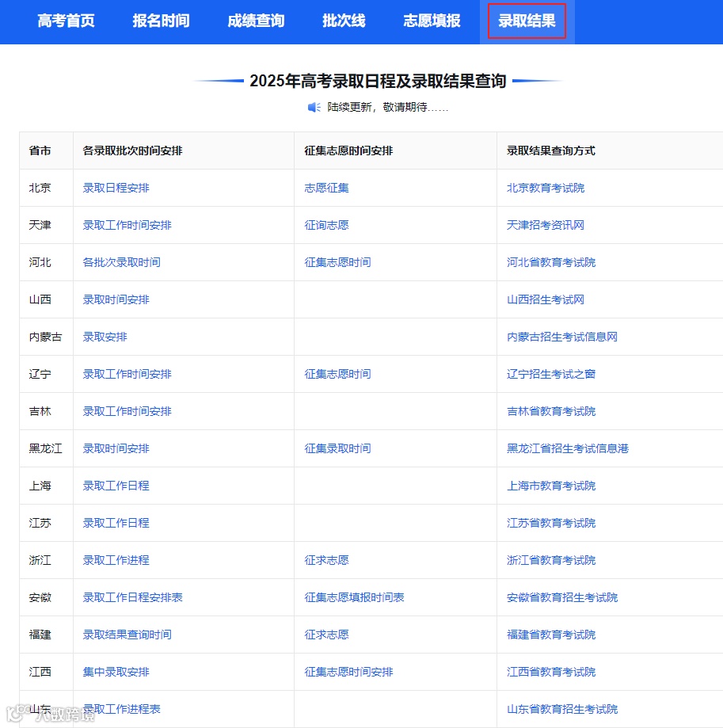This screenshot has width=723, height=728.
Task: Click Fujian's 征求志愿 link
Action: tap(327, 635)
